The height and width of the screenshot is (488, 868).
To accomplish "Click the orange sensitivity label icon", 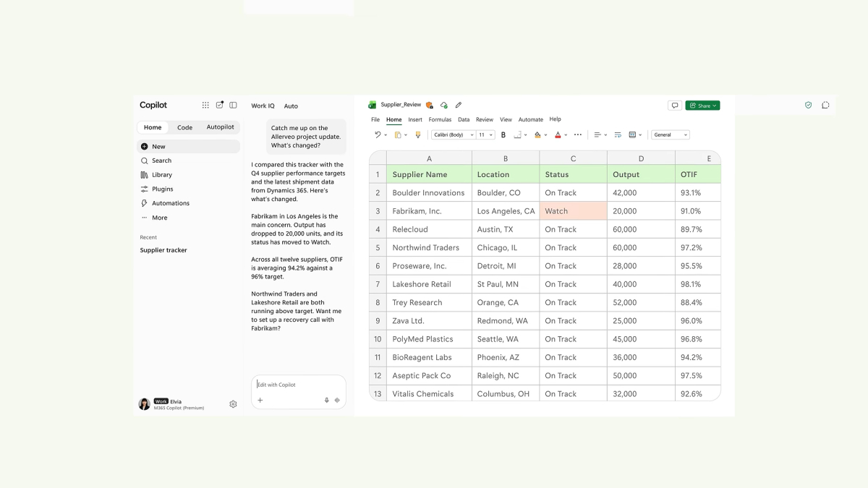I will click(430, 105).
